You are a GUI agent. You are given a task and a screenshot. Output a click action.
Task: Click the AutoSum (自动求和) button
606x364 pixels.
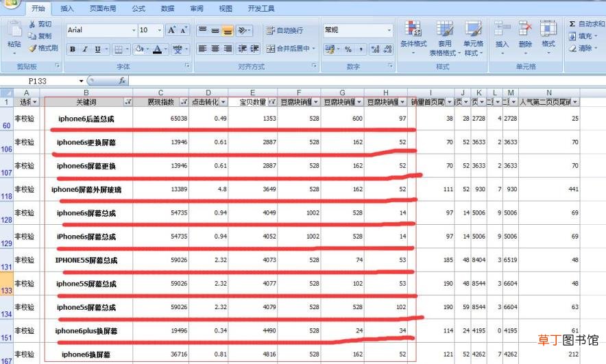pyautogui.click(x=586, y=24)
